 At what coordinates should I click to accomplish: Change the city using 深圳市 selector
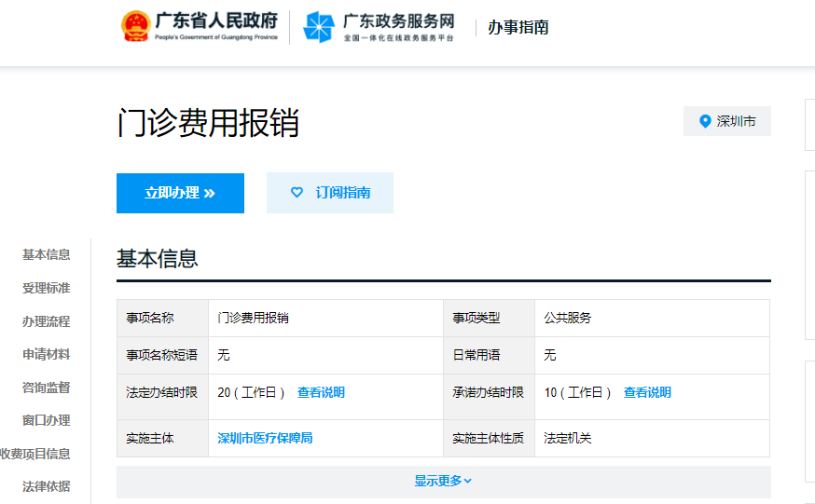tap(727, 121)
